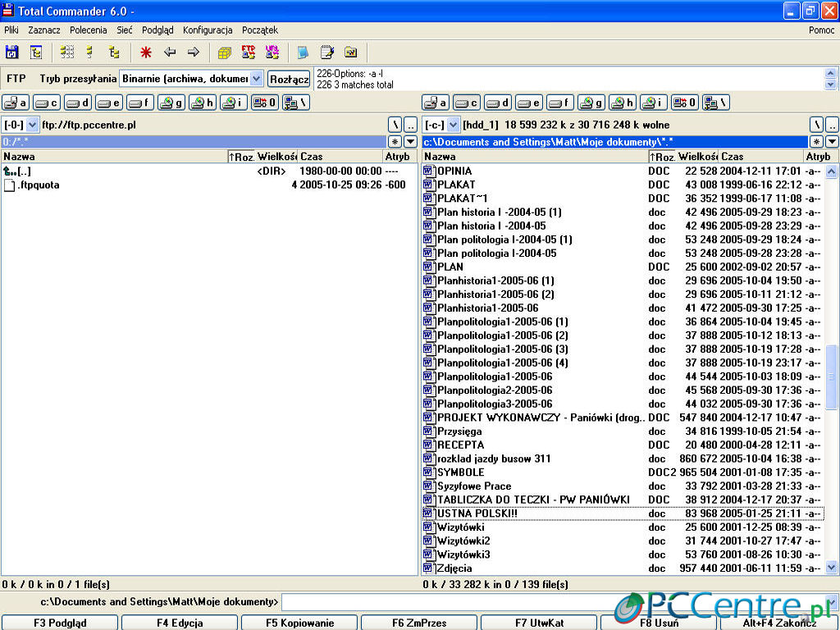
Task: Click the Rozłącz disconnect button
Action: tap(289, 79)
